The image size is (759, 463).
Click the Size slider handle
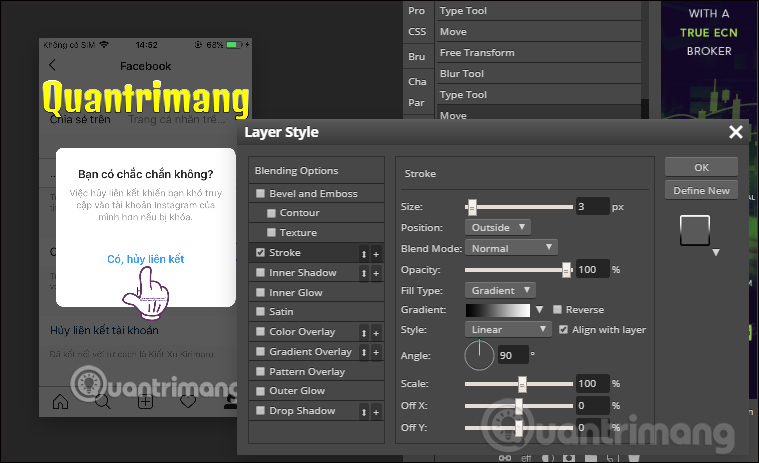pos(472,207)
